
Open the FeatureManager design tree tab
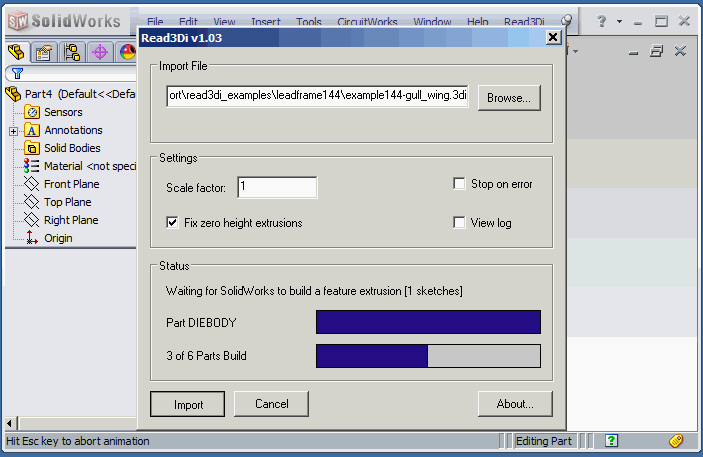tap(16, 52)
